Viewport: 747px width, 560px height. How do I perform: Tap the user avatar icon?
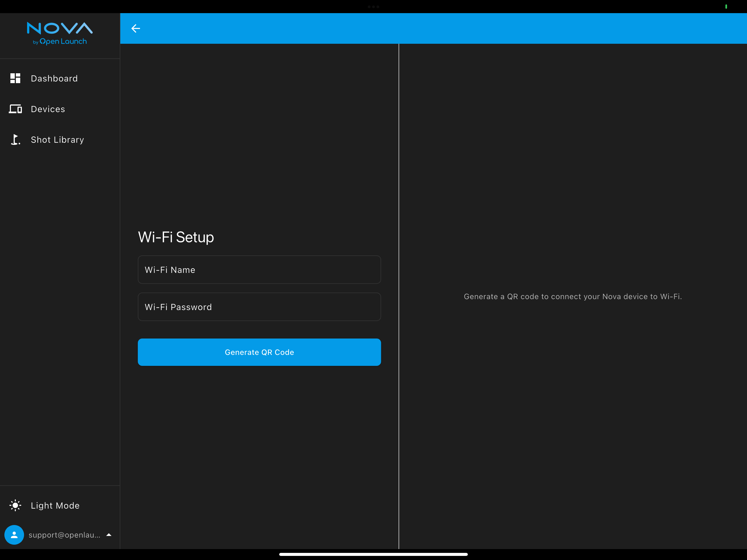[14, 535]
